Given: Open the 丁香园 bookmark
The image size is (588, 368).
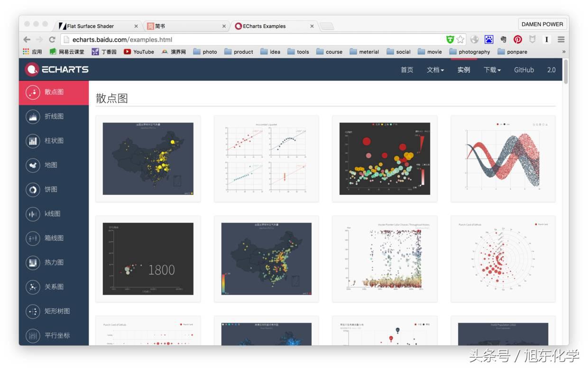Looking at the screenshot, I should click(104, 52).
